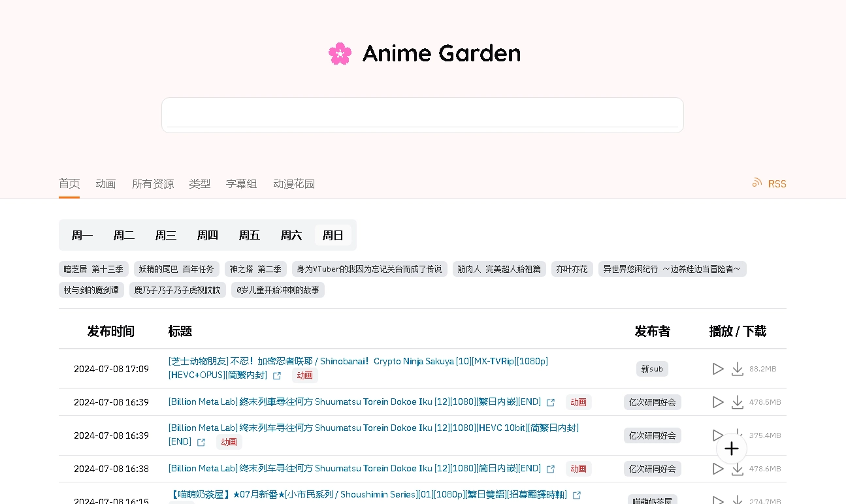Open external link icon for Crypto Ninja Sakuya
The image size is (846, 504).
(x=277, y=375)
